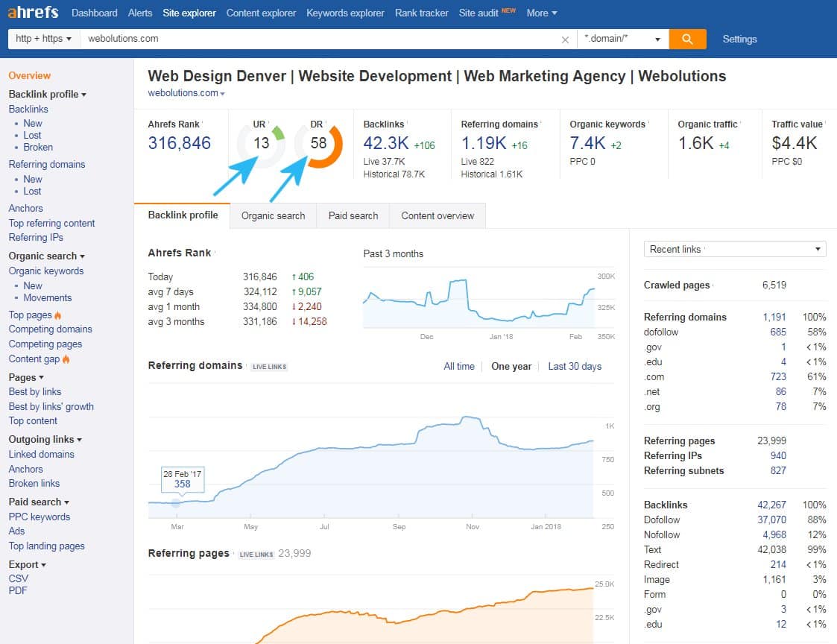Export as CSV
The image size is (837, 644).
pyautogui.click(x=18, y=578)
